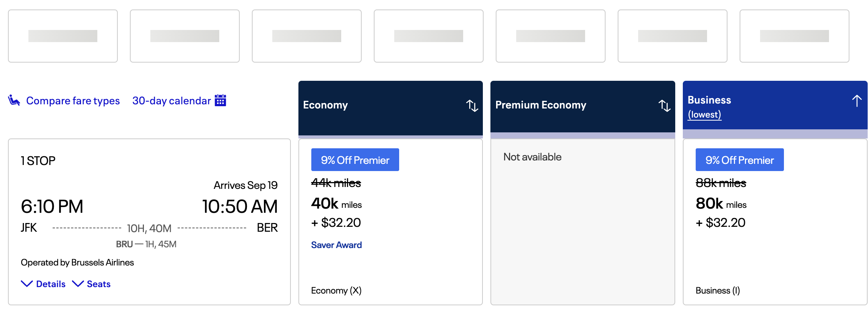
Task: Sort Premium Economy with the arrows icon
Action: (x=664, y=105)
